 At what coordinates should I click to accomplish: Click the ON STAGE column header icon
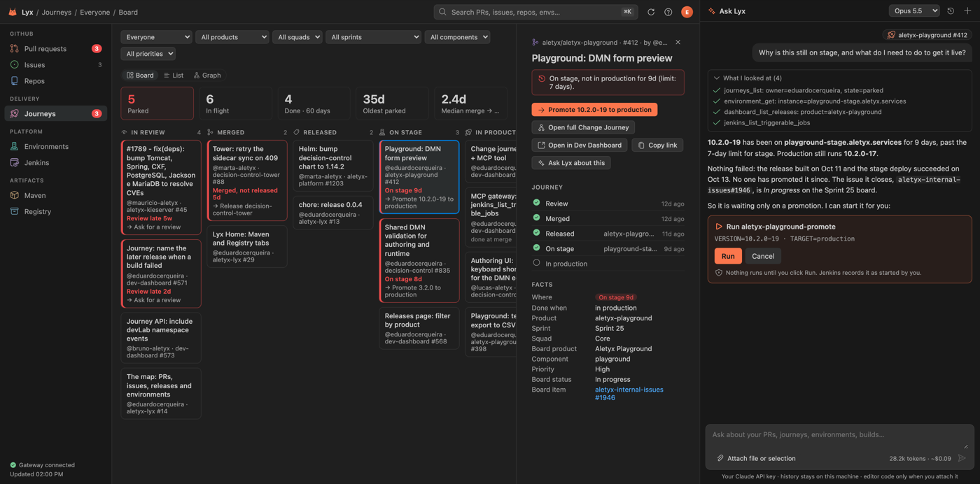[382, 132]
